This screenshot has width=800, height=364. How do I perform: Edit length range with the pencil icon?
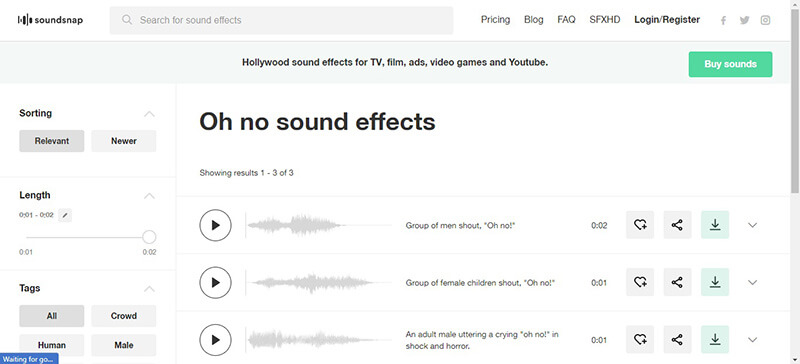pyautogui.click(x=65, y=215)
